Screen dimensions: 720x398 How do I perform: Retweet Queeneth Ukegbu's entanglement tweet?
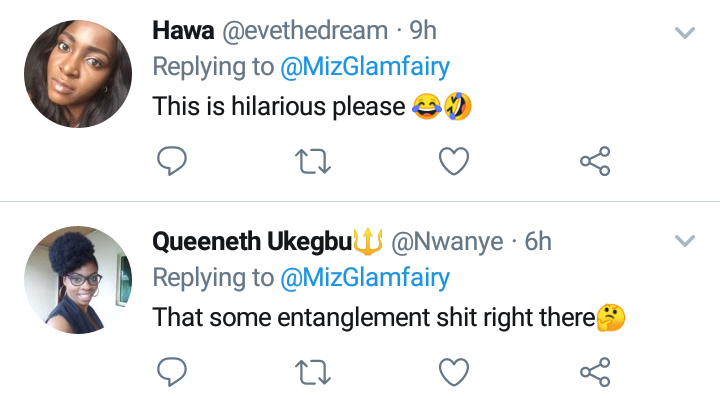pos(313,372)
